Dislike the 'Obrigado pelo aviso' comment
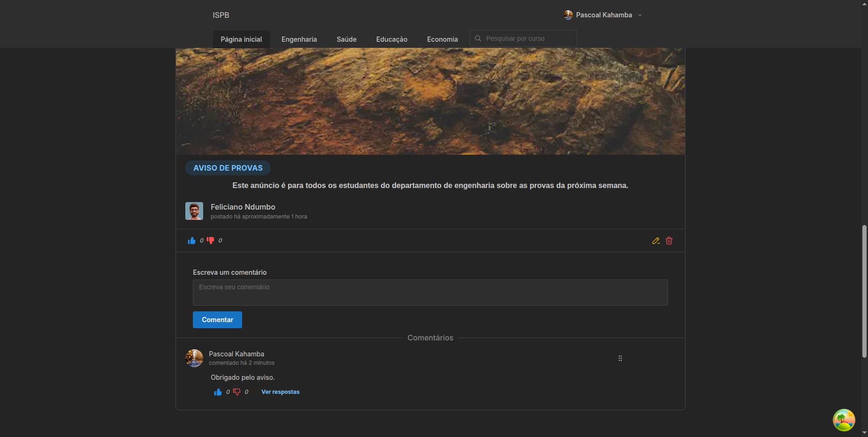 [237, 392]
